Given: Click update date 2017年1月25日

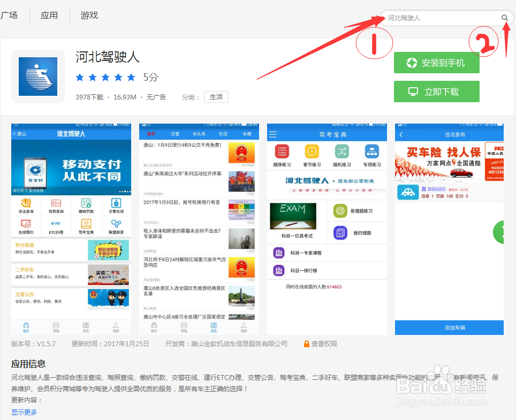Looking at the screenshot, I should 126,343.
